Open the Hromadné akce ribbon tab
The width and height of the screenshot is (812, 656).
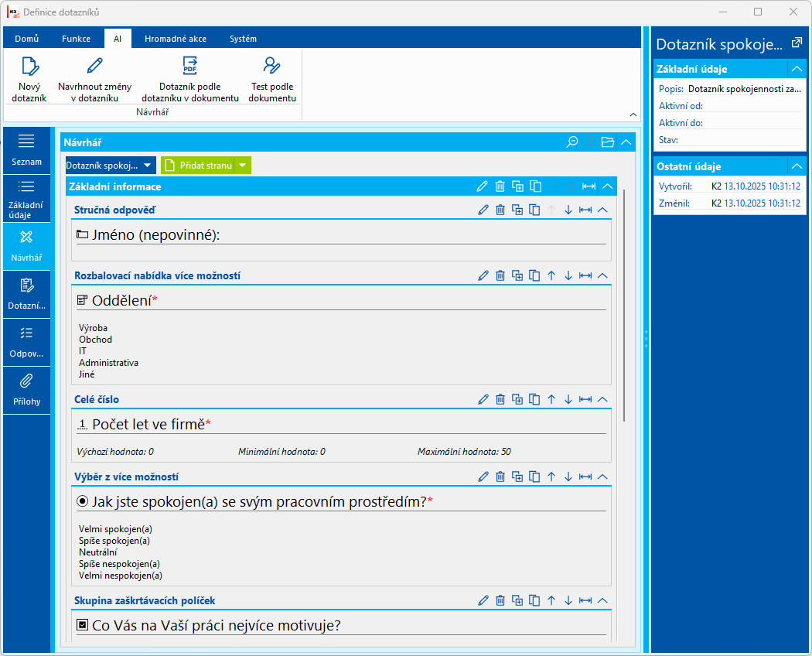176,39
